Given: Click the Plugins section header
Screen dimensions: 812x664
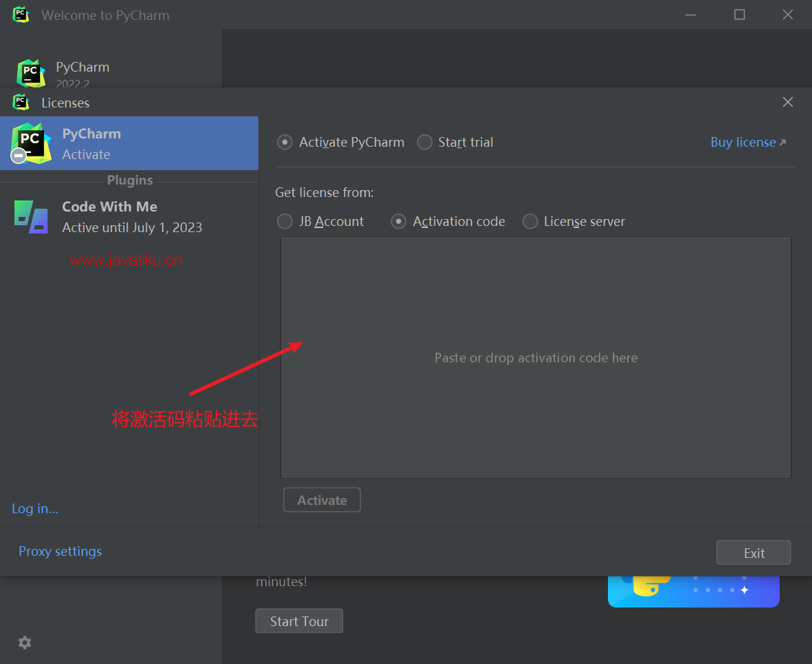Looking at the screenshot, I should tap(130, 180).
